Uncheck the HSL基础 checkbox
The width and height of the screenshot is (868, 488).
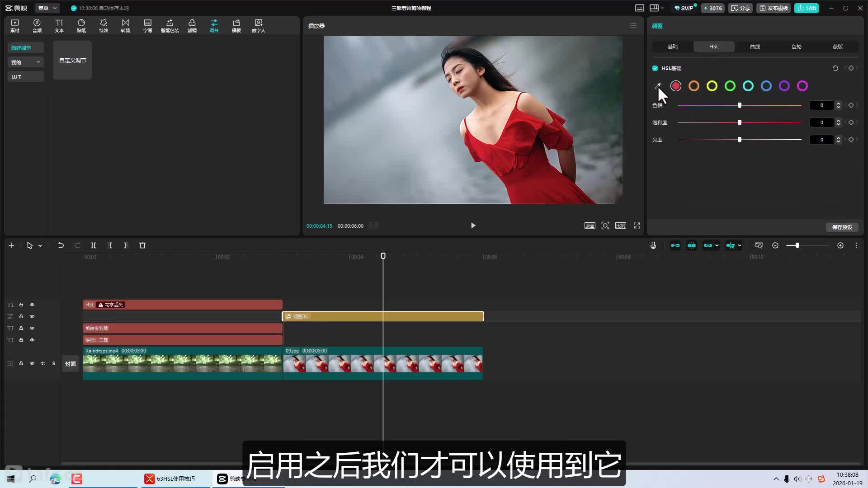655,68
